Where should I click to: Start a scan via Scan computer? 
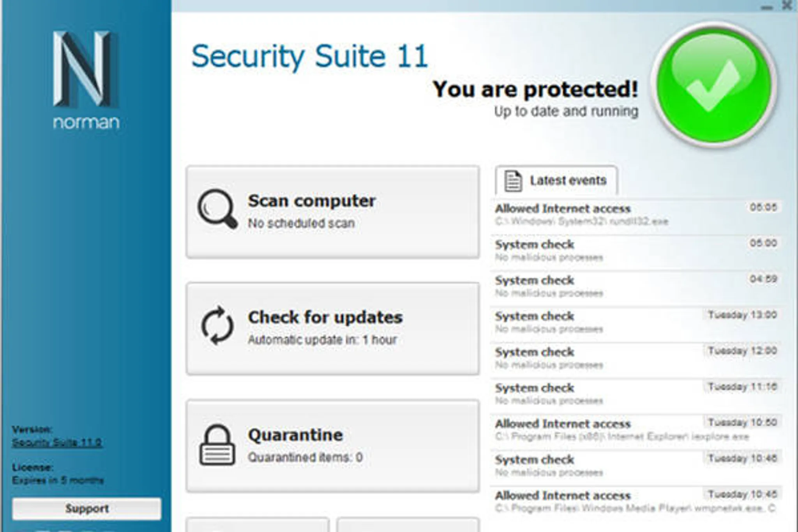click(333, 212)
